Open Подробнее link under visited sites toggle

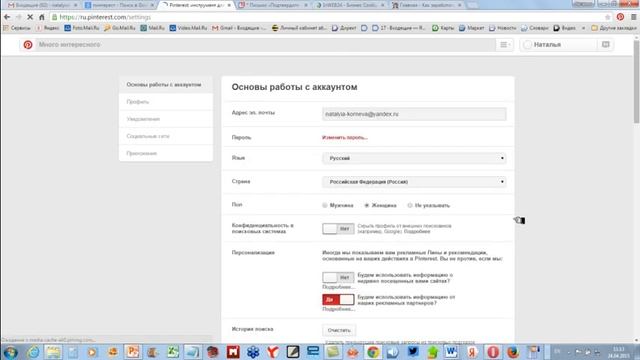pyautogui.click(x=338, y=287)
